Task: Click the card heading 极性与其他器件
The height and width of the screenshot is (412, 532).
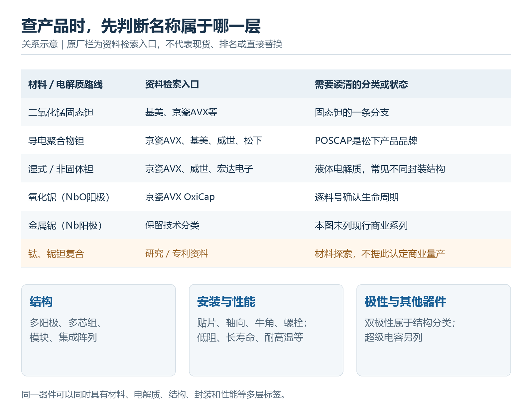Action: pos(405,302)
